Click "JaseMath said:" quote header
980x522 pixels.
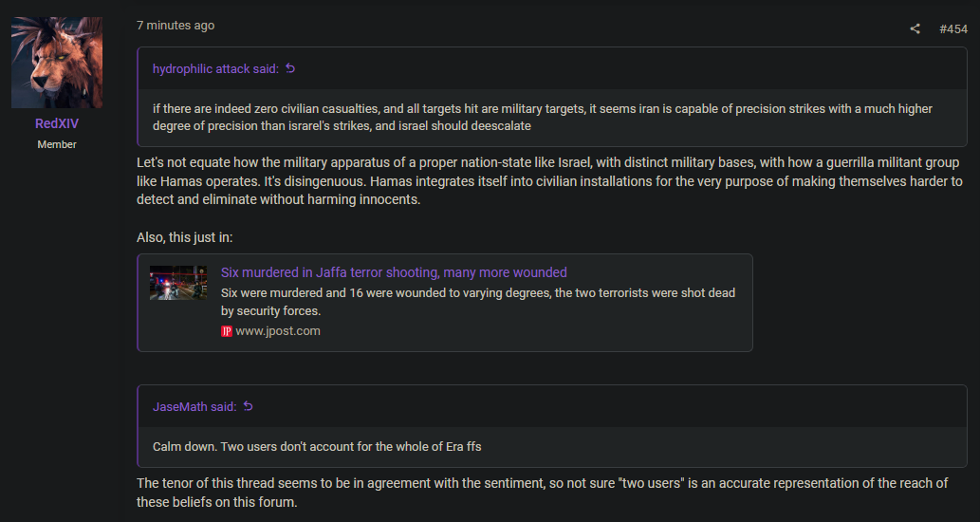click(x=194, y=406)
